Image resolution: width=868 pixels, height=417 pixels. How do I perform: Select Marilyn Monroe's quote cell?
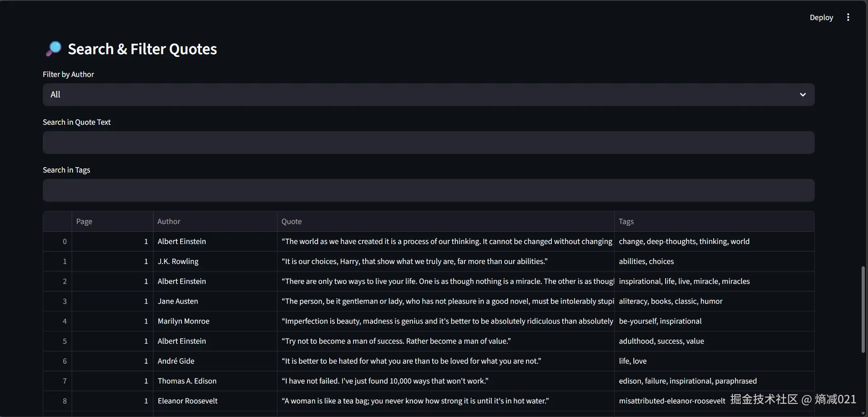pyautogui.click(x=445, y=321)
